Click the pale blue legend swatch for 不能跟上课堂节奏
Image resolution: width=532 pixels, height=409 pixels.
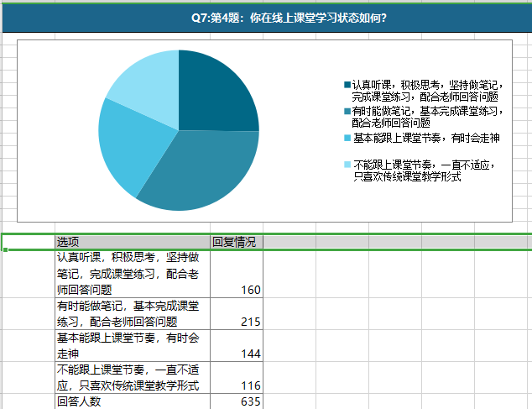pyautogui.click(x=347, y=165)
